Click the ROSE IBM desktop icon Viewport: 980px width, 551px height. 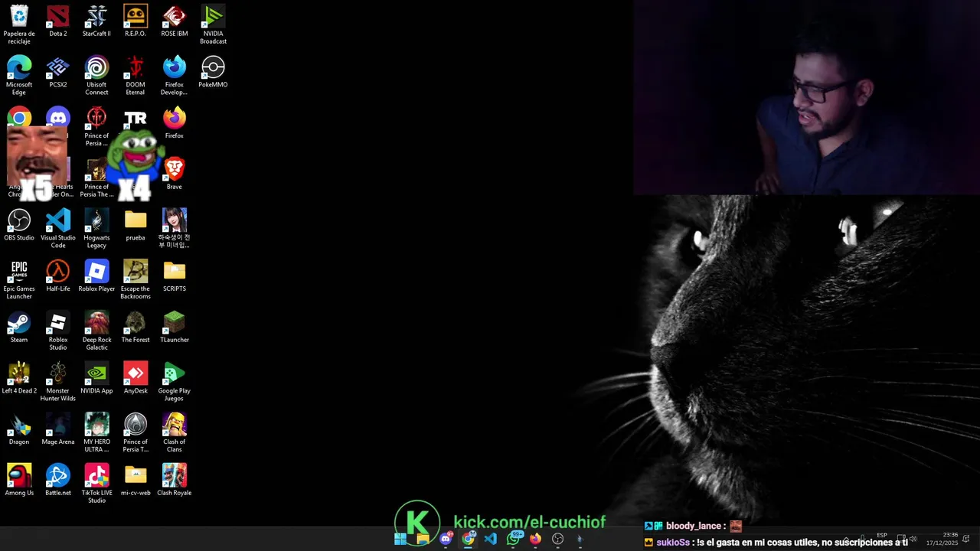coord(175,21)
